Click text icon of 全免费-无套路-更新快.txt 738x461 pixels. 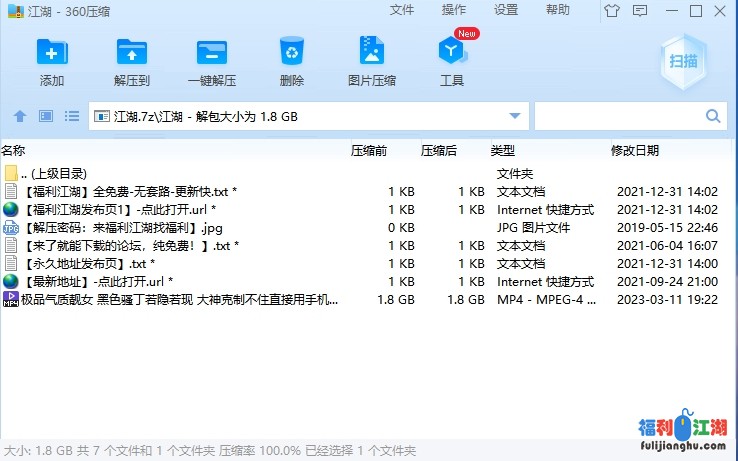pos(11,192)
